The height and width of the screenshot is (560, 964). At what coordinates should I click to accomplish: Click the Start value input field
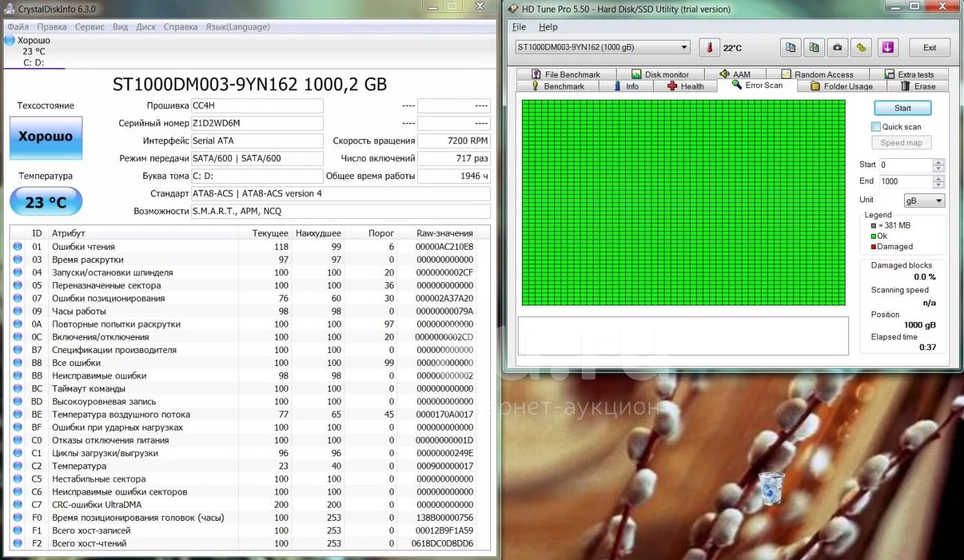pyautogui.click(x=905, y=165)
